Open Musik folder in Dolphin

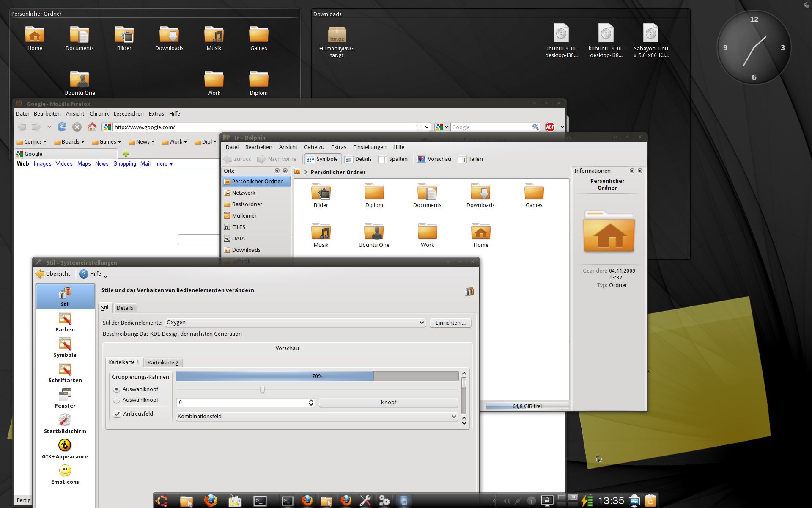pos(321,235)
